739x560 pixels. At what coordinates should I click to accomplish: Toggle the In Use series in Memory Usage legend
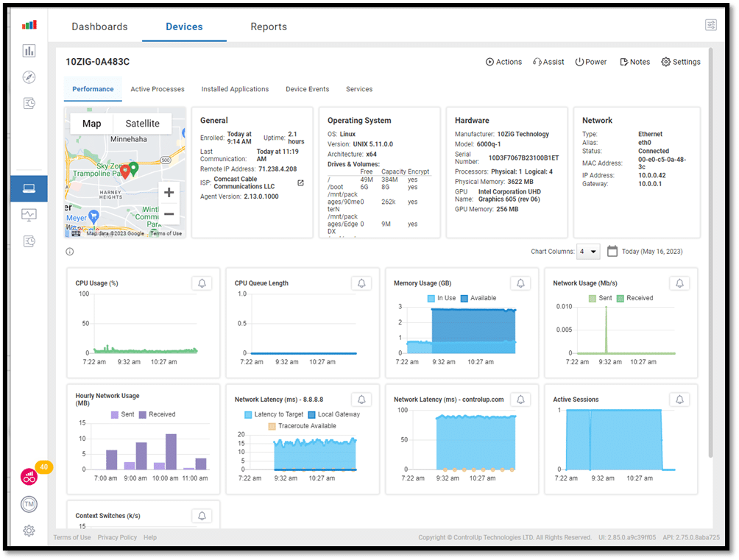click(442, 298)
